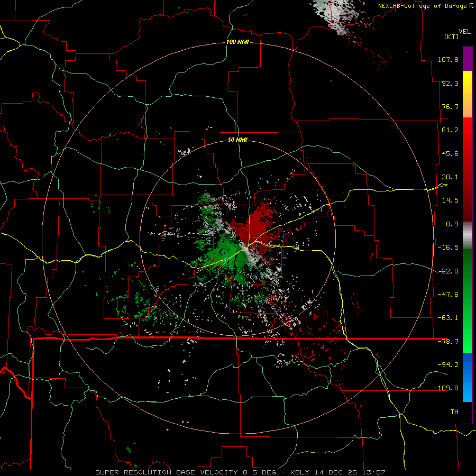Click the green segment of the color bar
476x476 pixels.
click(x=467, y=300)
